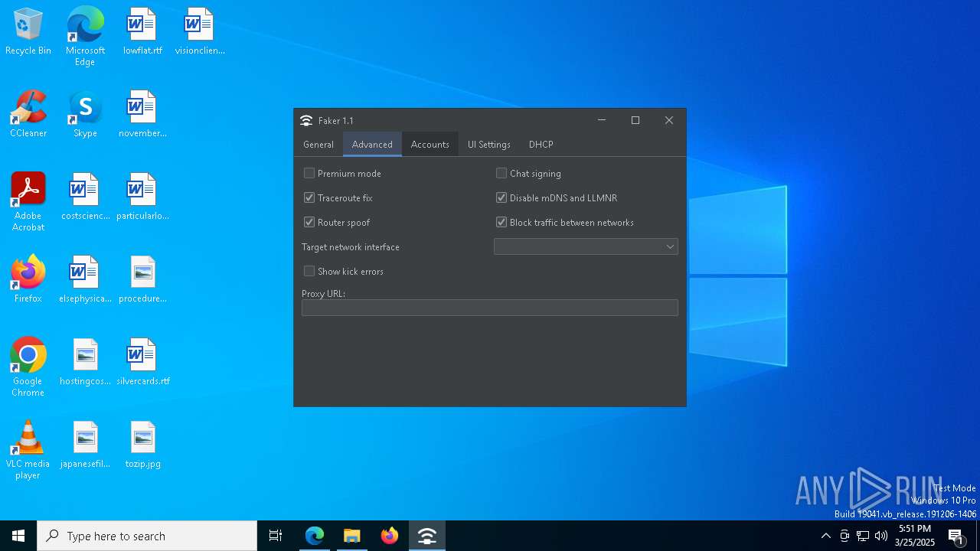Select silvercards.rtf file icon
Image resolution: width=980 pixels, height=551 pixels.
[142, 363]
